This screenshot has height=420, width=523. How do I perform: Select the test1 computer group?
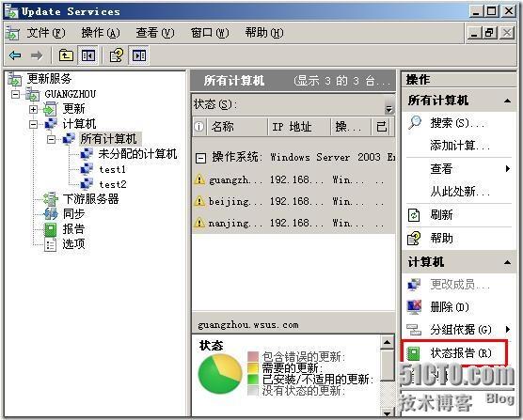pyautogui.click(x=113, y=169)
